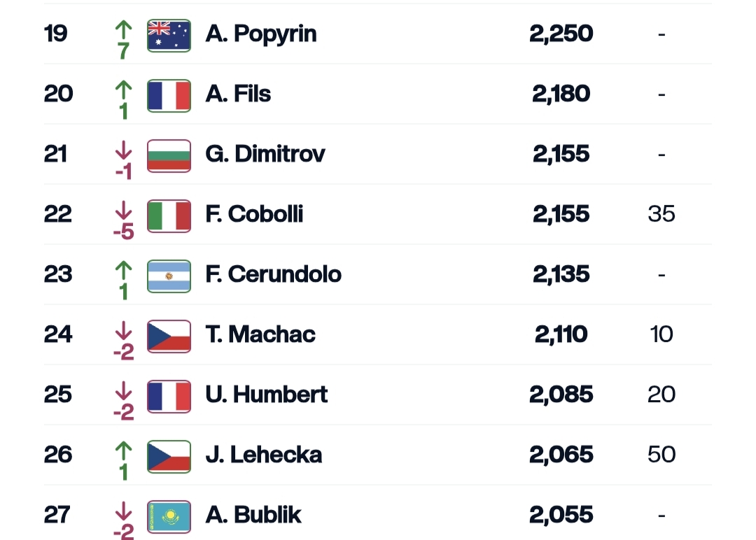Click the Czech flag beside T. Machac

[x=169, y=335]
